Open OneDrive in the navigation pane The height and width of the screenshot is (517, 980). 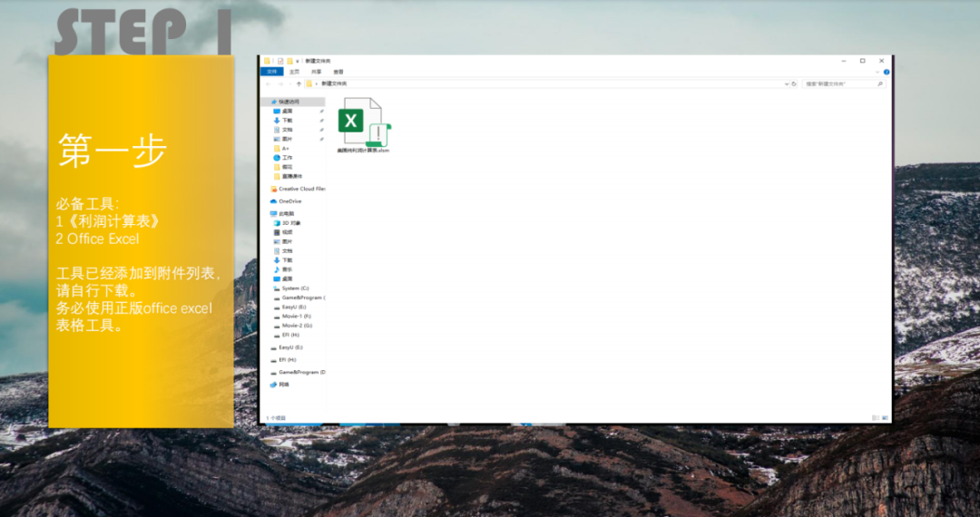(x=289, y=200)
